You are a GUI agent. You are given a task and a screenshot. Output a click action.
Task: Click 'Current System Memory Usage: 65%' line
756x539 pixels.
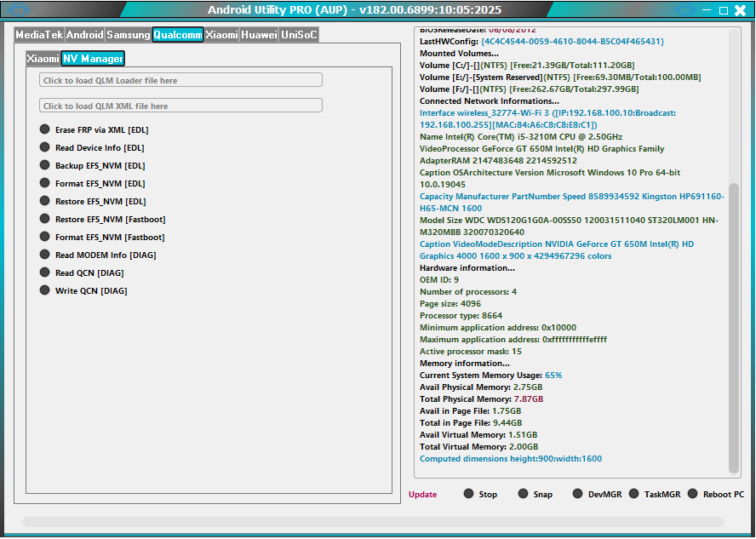tap(491, 375)
